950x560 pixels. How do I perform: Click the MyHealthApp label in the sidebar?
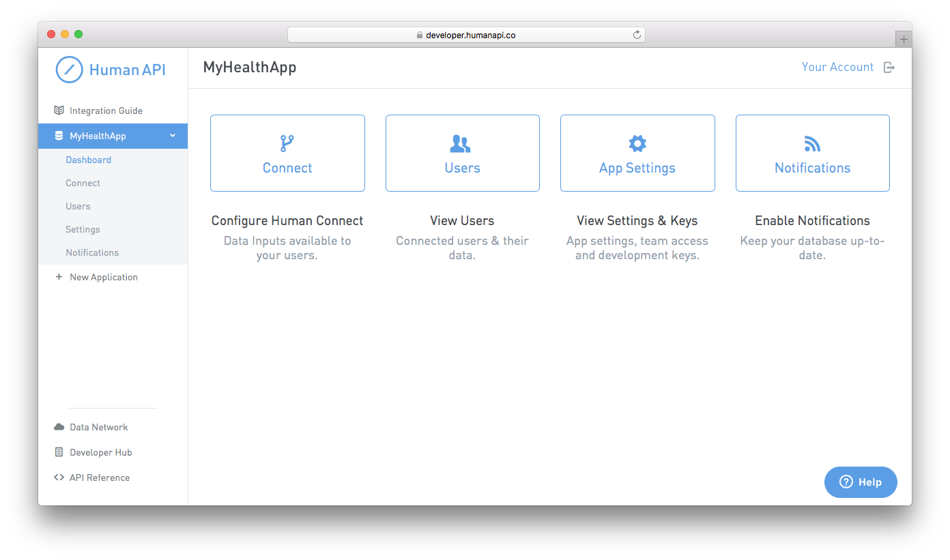pyautogui.click(x=98, y=136)
